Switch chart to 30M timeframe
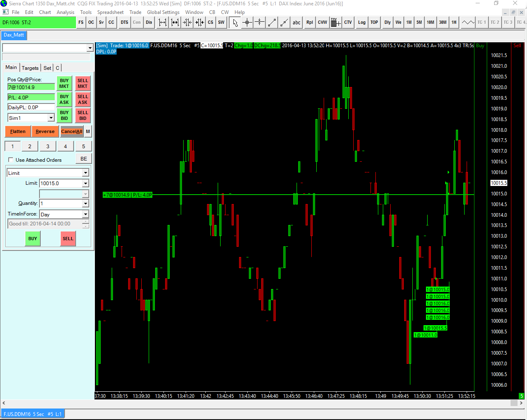 click(x=443, y=23)
